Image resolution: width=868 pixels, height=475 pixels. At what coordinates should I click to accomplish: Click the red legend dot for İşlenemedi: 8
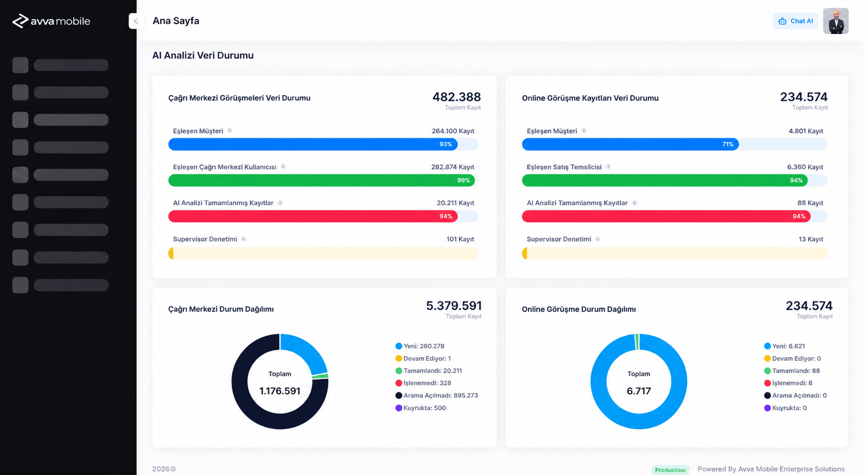coord(768,383)
